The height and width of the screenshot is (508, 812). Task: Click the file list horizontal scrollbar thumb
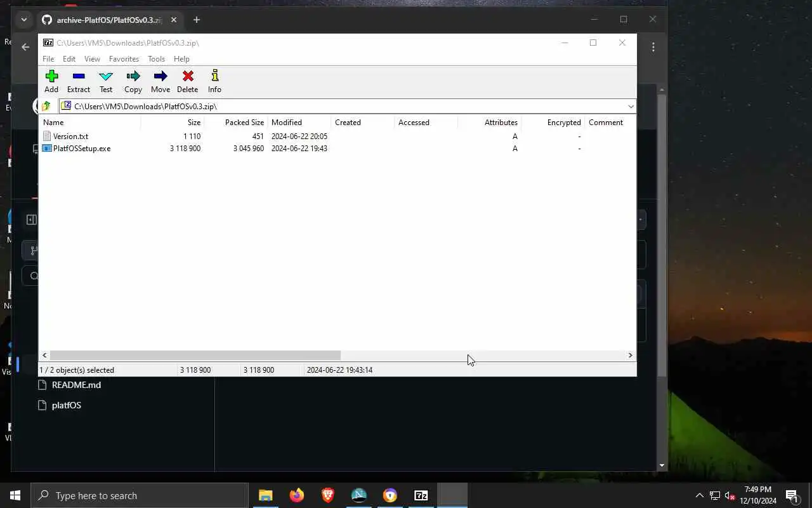point(195,355)
